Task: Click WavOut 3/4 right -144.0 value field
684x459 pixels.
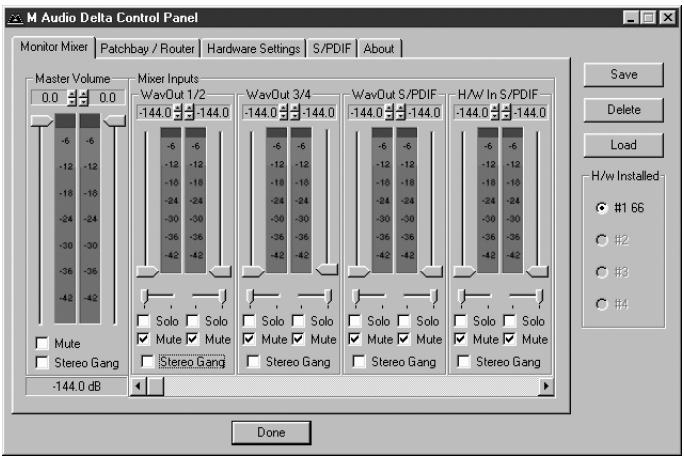Action: 318,113
